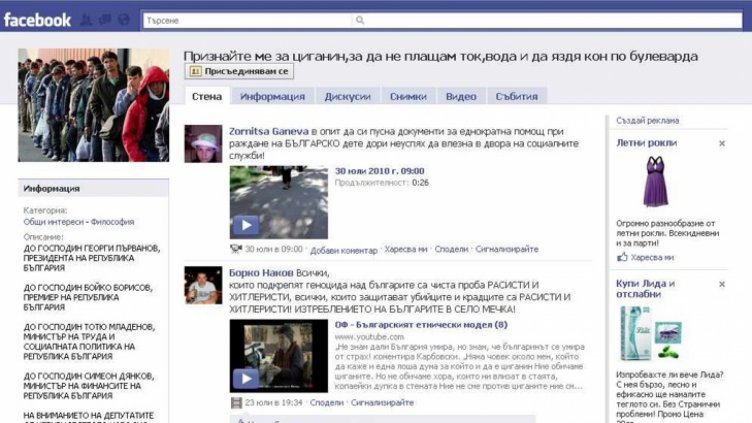Click video camera icon beside 30 юли в 09:00
The width and height of the screenshot is (752, 423).
pos(236,249)
